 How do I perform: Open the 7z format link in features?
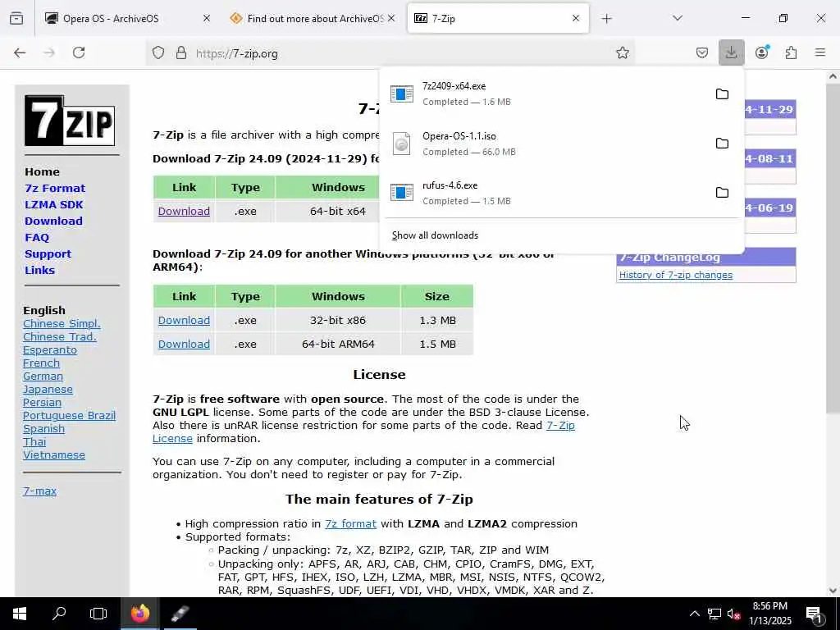pyautogui.click(x=350, y=524)
